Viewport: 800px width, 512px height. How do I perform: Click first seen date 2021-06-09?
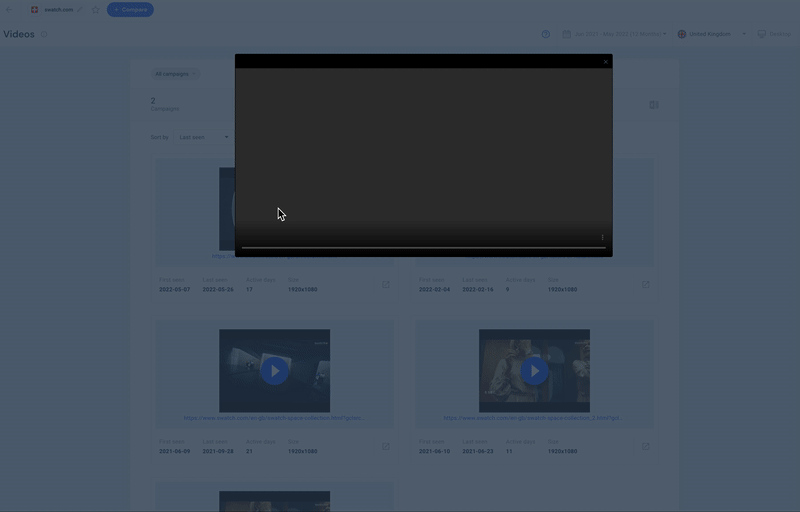pos(174,451)
